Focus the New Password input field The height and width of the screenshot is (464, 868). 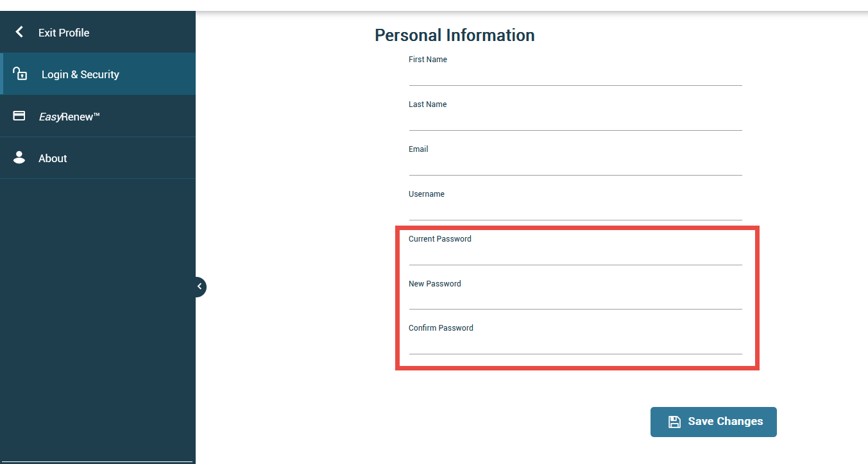click(575, 300)
